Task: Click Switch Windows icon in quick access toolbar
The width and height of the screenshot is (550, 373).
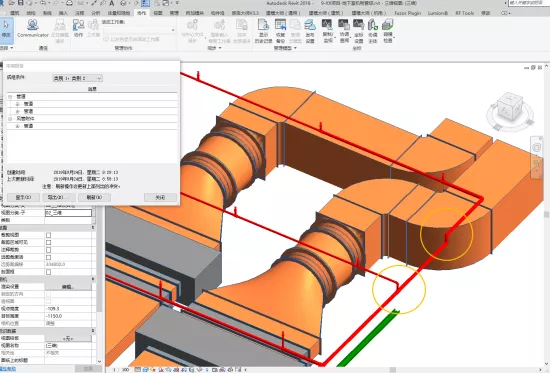Action: pyautogui.click(x=166, y=3)
